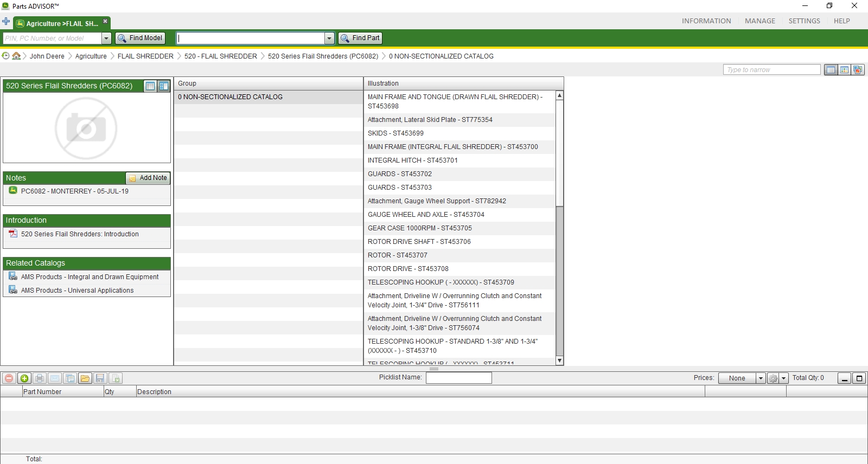
Task: Select catalog panel detail-view icon
Action: click(x=163, y=86)
